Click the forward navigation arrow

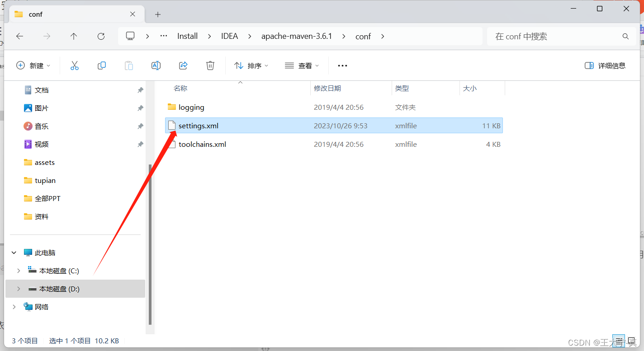47,36
